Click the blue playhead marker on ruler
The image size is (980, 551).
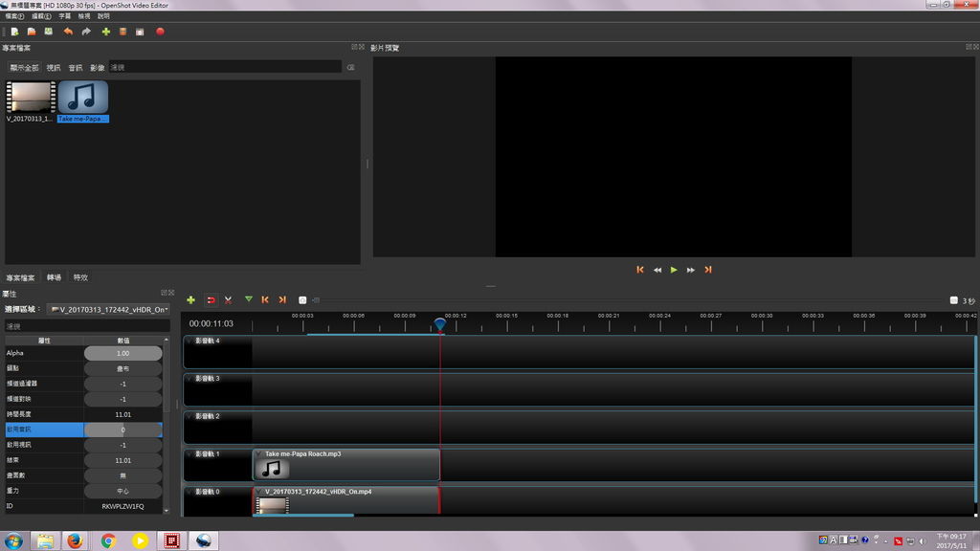click(x=440, y=323)
